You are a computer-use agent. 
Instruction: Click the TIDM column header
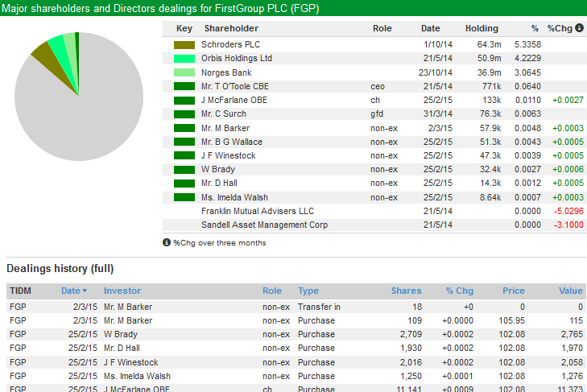[20, 291]
